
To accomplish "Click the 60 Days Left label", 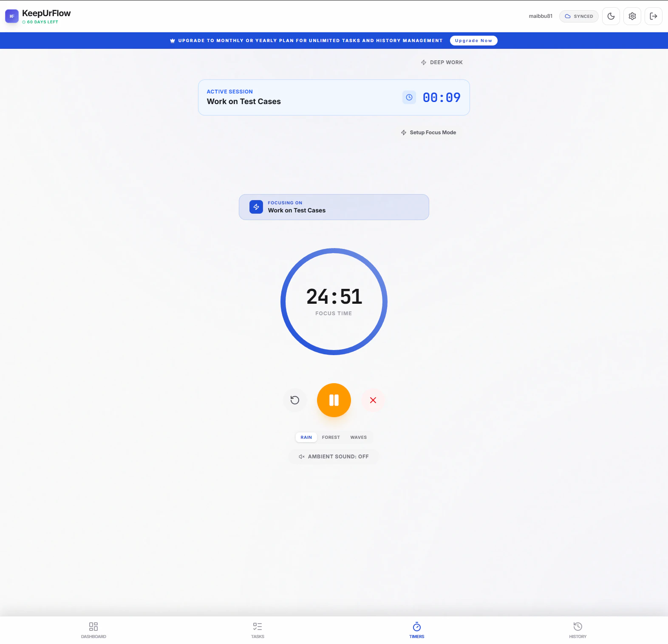I will 40,22.
